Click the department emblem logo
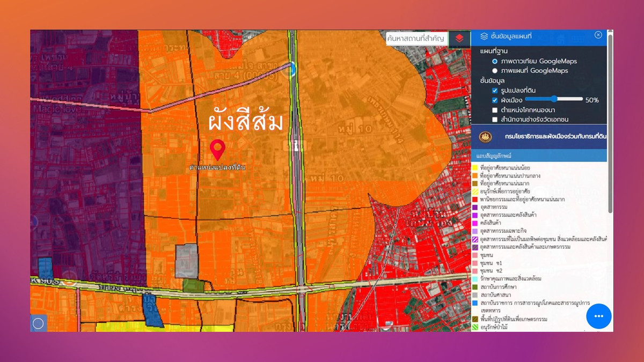The width and height of the screenshot is (644, 362). click(x=485, y=137)
